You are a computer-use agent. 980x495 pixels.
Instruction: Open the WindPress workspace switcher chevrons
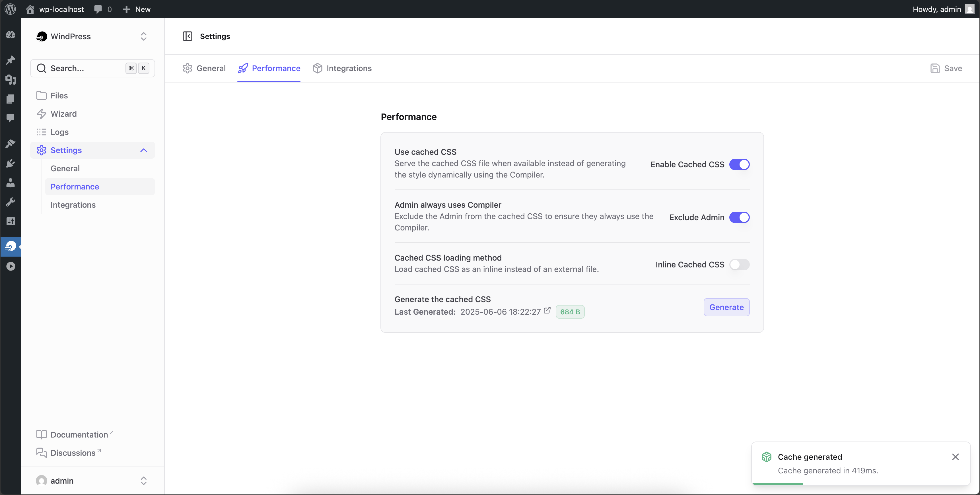click(143, 36)
